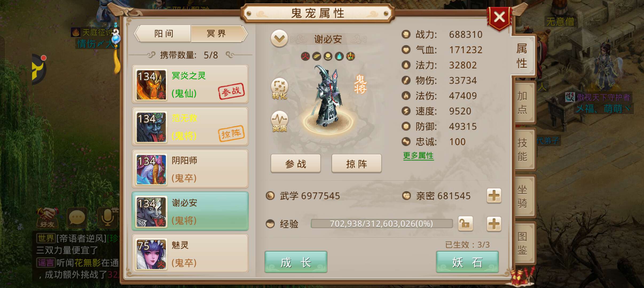This screenshot has height=288, width=644.
Task: Click the 转化 transform icon
Action: [x=279, y=89]
